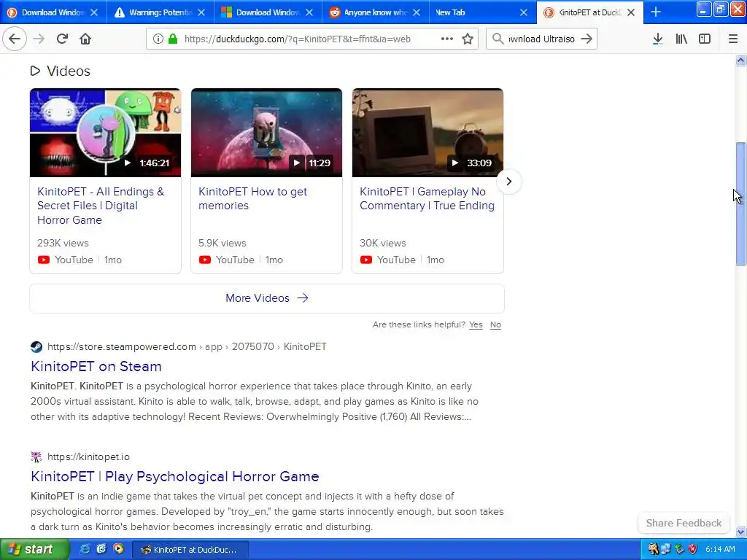Click the red shield security tray icon
The width and height of the screenshot is (747, 560).
693,550
